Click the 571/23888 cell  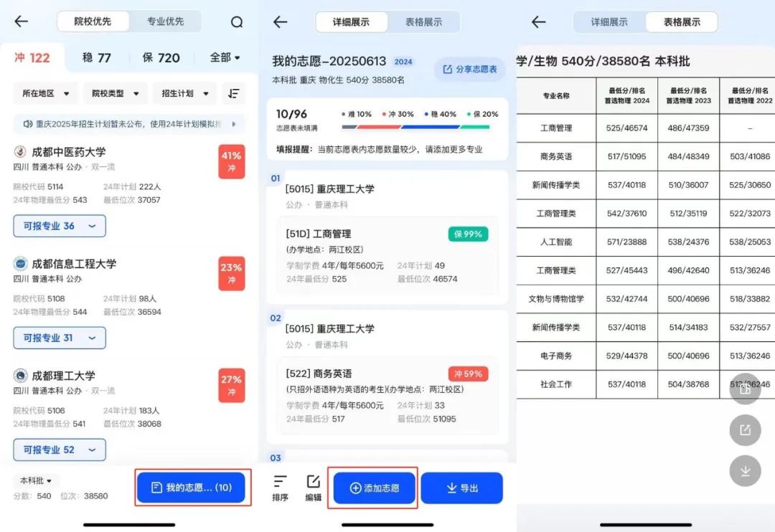(626, 242)
